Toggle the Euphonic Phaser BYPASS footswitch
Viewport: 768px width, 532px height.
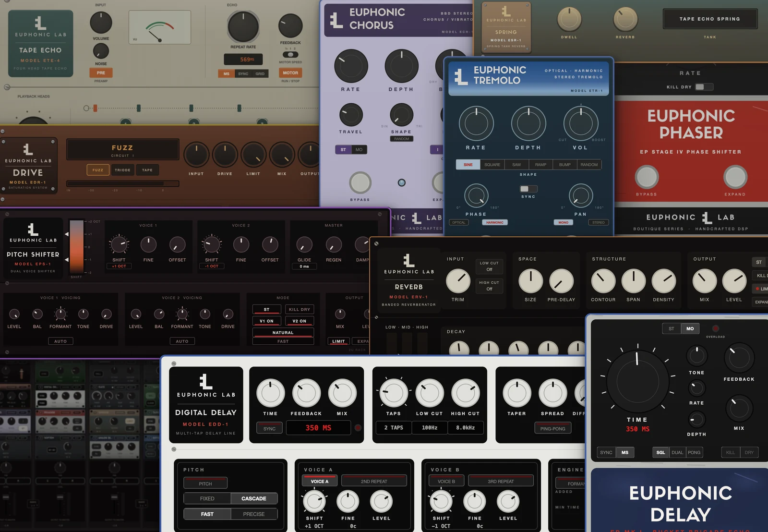pos(647,177)
